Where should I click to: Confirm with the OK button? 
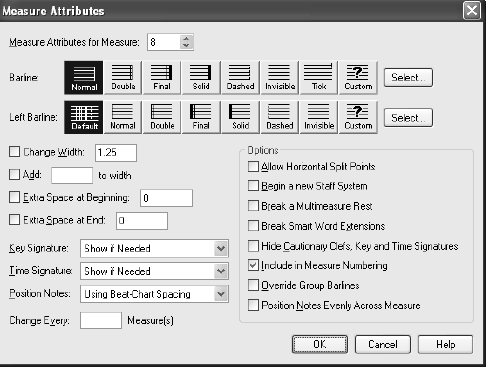tap(320, 344)
